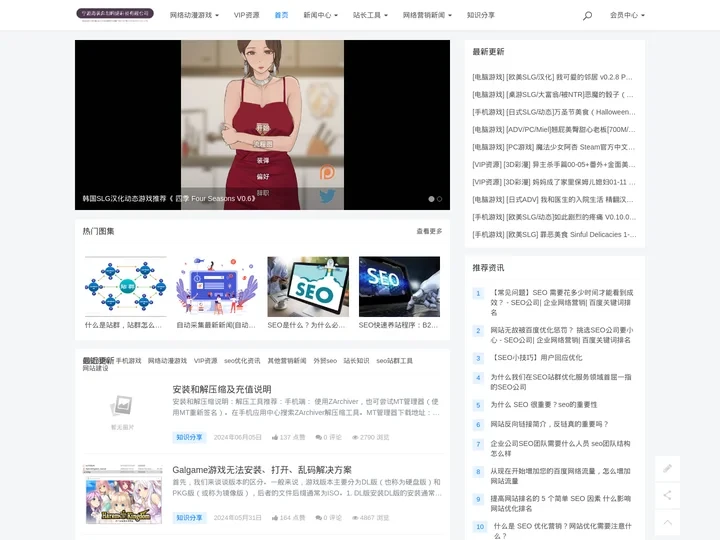Open 【SEO小技巧】用户回应优化 article
This screenshot has height=540, width=720.
536,357
